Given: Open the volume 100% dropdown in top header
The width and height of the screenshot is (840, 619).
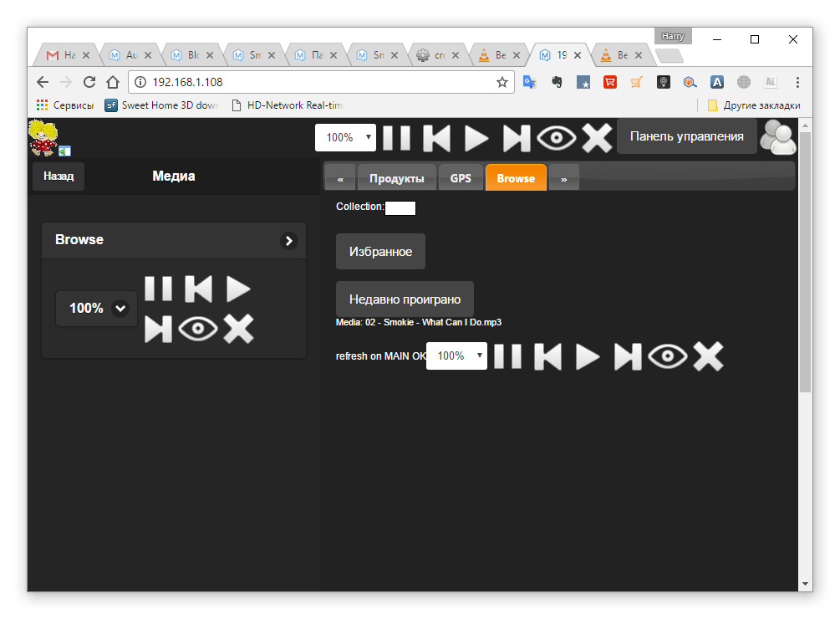Looking at the screenshot, I should tap(345, 137).
